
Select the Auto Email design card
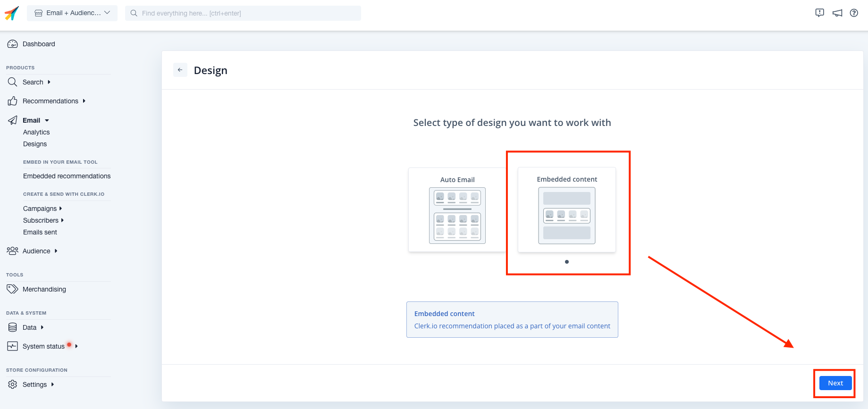(457, 210)
